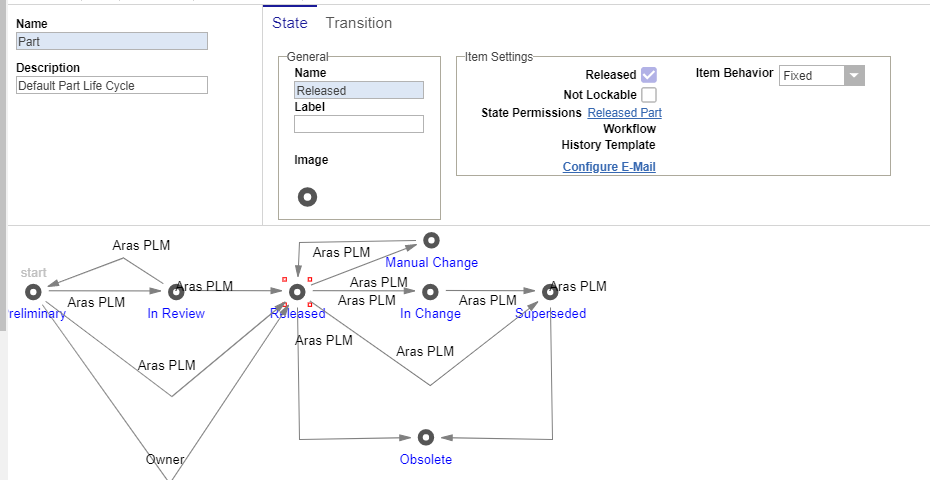The width and height of the screenshot is (930, 480).
Task: Select the State tab
Action: (290, 23)
